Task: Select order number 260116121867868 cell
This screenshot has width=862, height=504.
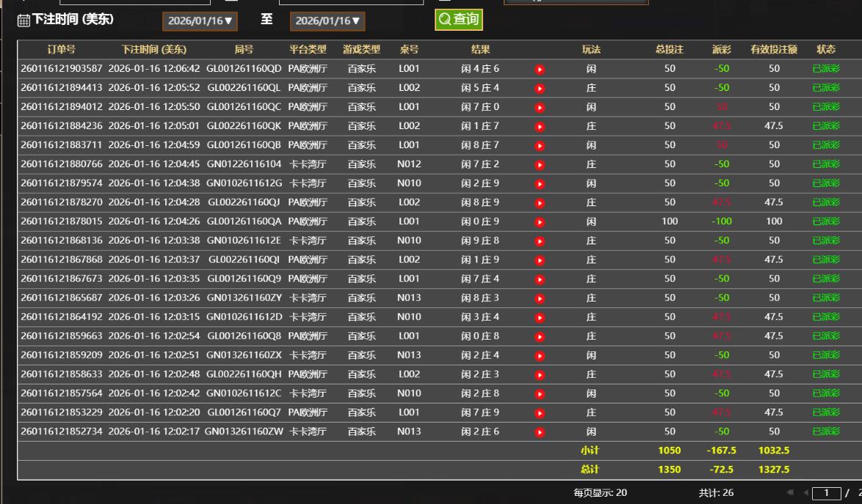Action: click(x=62, y=260)
